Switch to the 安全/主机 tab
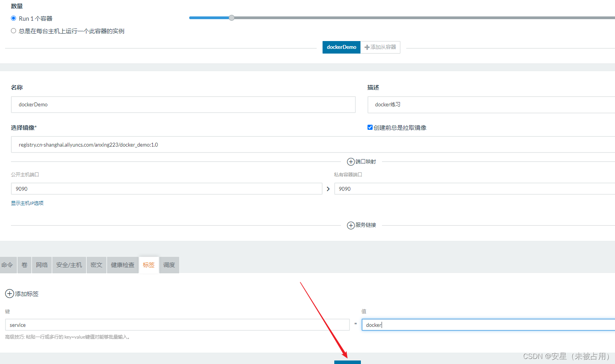 [x=69, y=265]
